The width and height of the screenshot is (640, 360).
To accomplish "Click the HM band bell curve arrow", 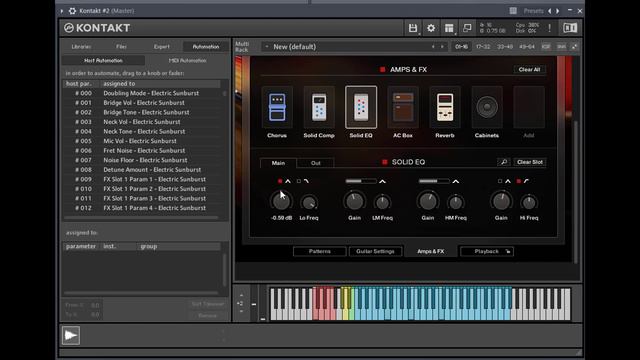I will pyautogui.click(x=456, y=181).
